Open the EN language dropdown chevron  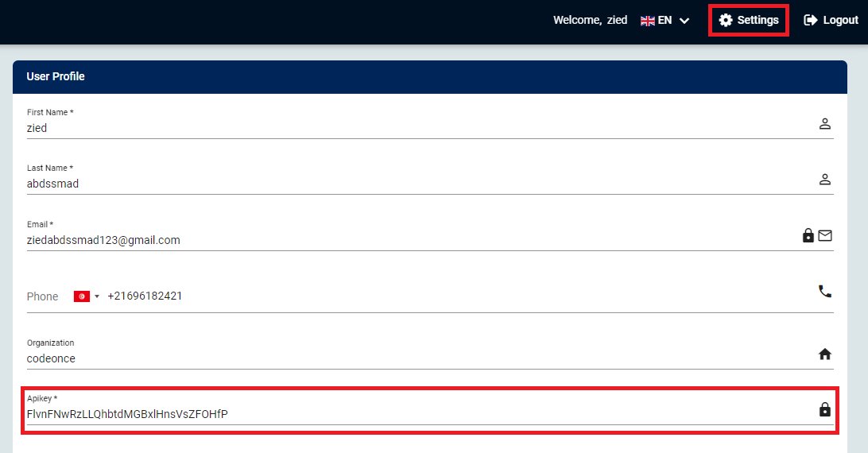pos(684,21)
